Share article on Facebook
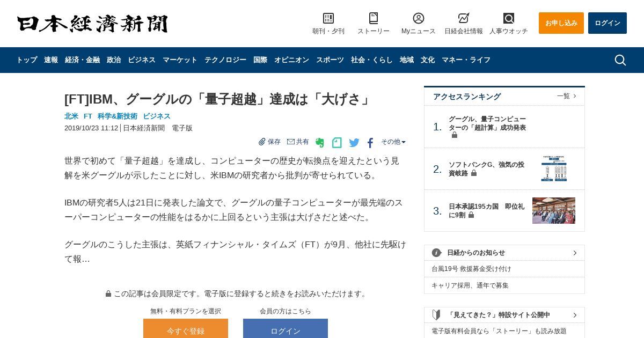This screenshot has height=338, width=644. click(370, 143)
